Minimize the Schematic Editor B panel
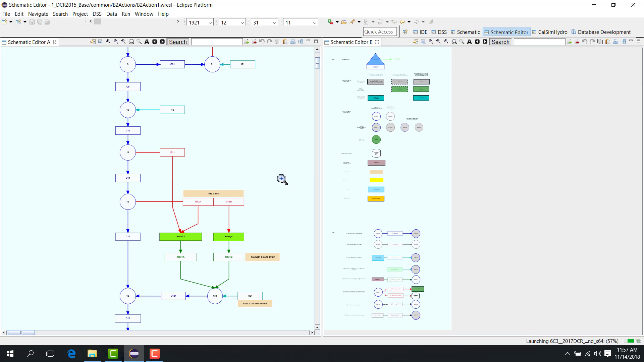This screenshot has height=362, width=644. (631, 41)
